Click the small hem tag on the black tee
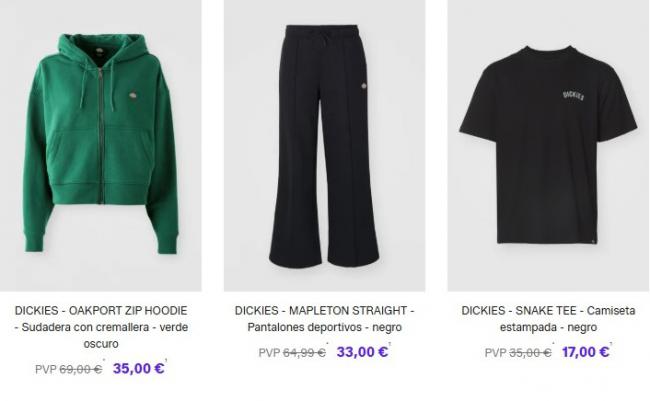Image resolution: width=650 pixels, height=401 pixels. tap(593, 239)
